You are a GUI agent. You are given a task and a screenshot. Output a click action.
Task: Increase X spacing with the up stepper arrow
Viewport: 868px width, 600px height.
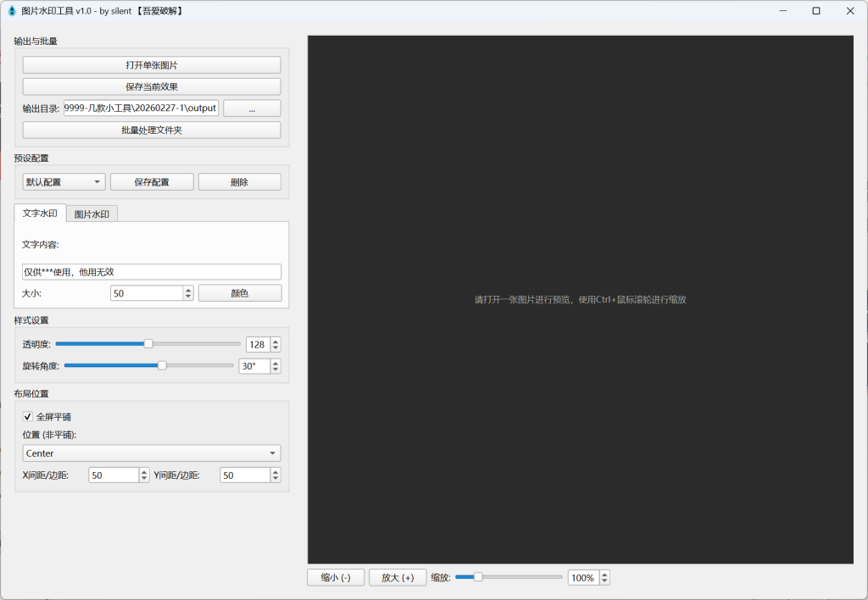(x=144, y=471)
